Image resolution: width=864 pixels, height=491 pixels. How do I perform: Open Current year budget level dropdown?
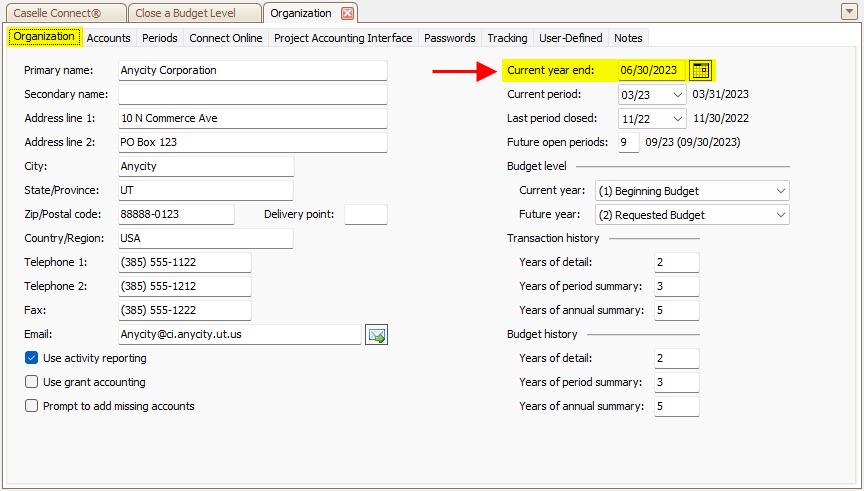[x=779, y=191]
